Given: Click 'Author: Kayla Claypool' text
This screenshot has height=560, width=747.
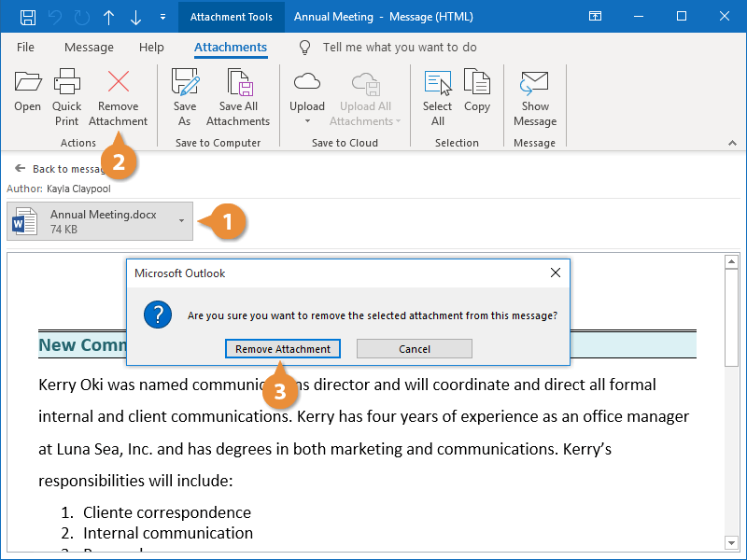Looking at the screenshot, I should pyautogui.click(x=59, y=189).
